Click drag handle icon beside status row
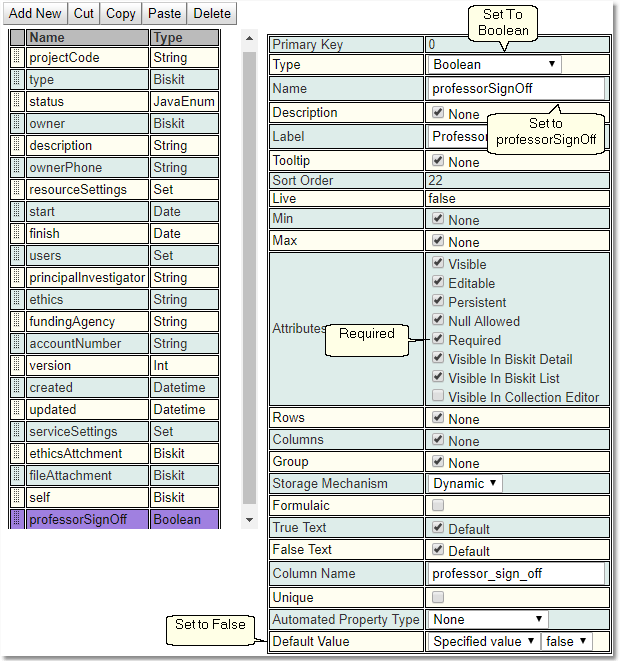The height and width of the screenshot is (663, 620). (x=17, y=102)
